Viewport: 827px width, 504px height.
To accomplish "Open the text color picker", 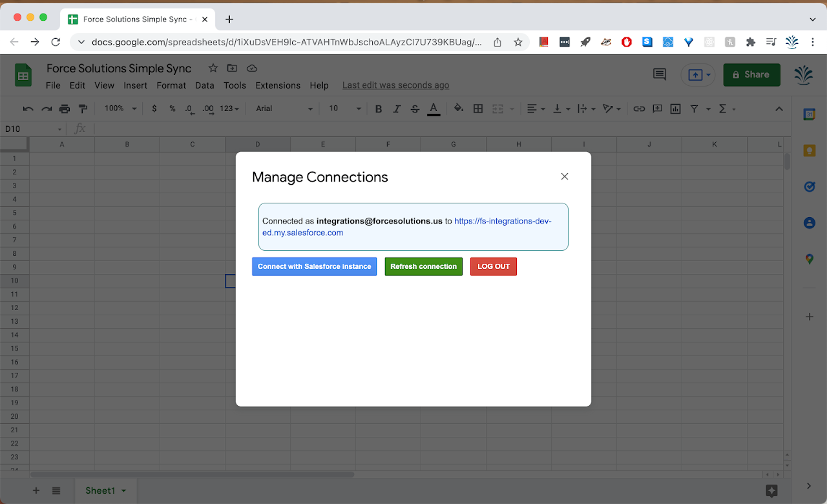I will pos(434,109).
